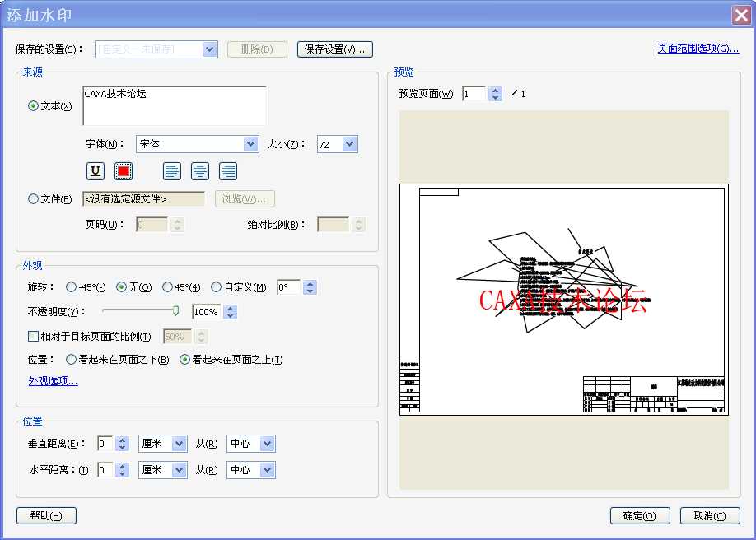The width and height of the screenshot is (756, 540).
Task: Open the 大小 font size dropdown
Action: [x=350, y=144]
